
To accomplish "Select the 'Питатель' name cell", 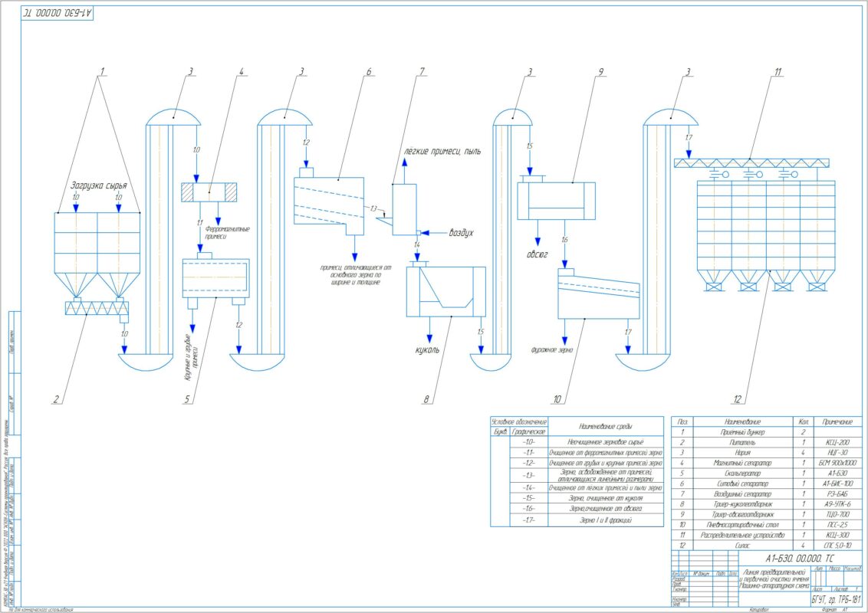I will [742, 443].
